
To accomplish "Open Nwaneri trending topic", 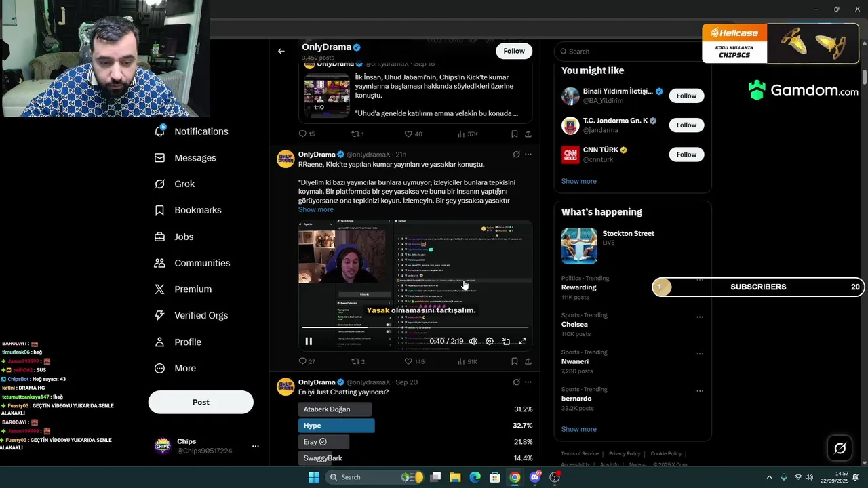I will click(576, 361).
